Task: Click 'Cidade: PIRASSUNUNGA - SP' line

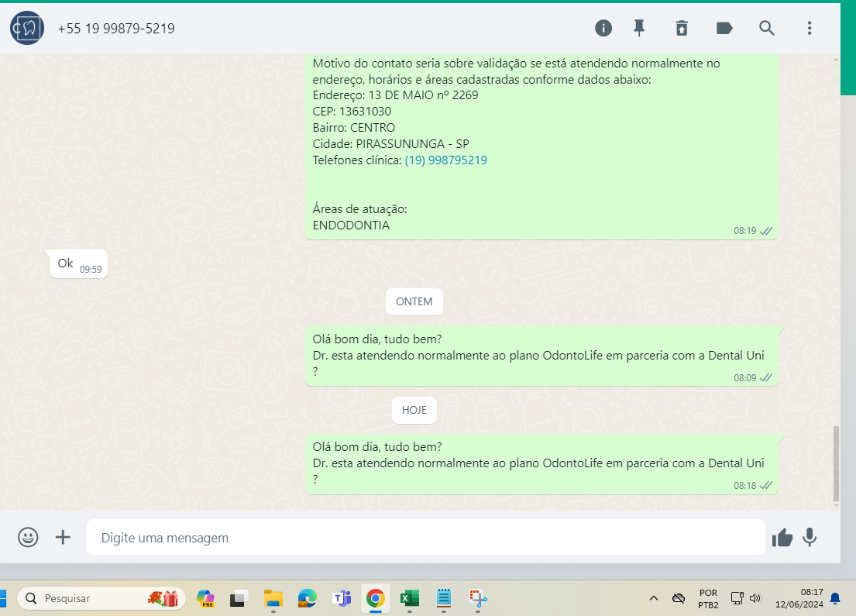Action: [391, 143]
